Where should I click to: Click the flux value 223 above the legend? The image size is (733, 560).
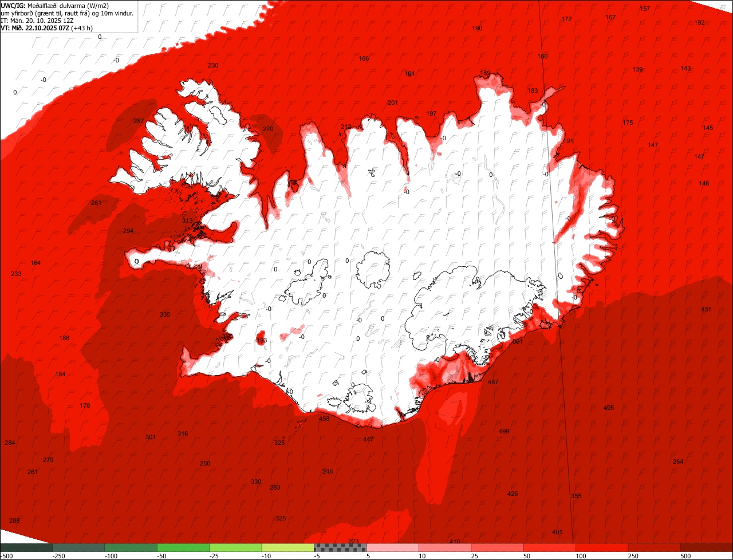pyautogui.click(x=353, y=541)
